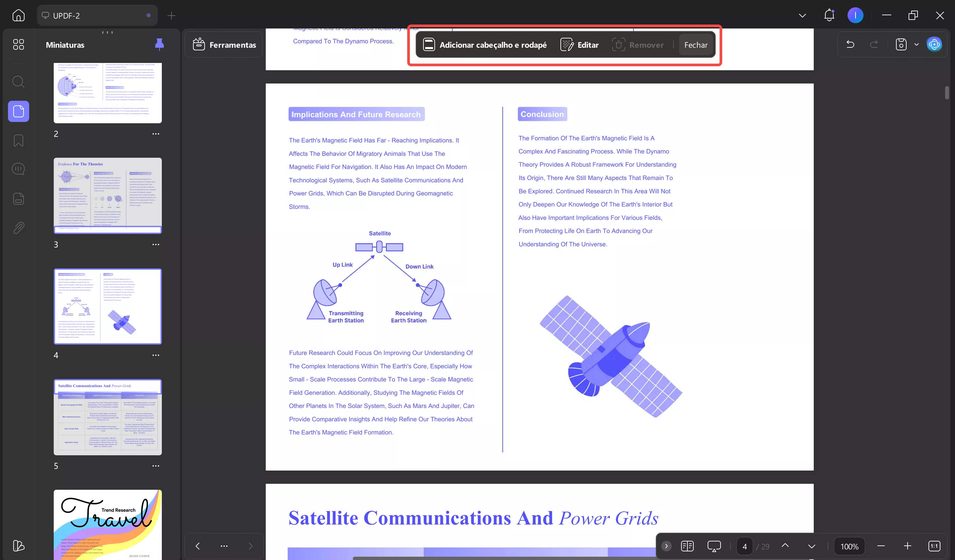Toggle the page layout view mode

click(687, 546)
